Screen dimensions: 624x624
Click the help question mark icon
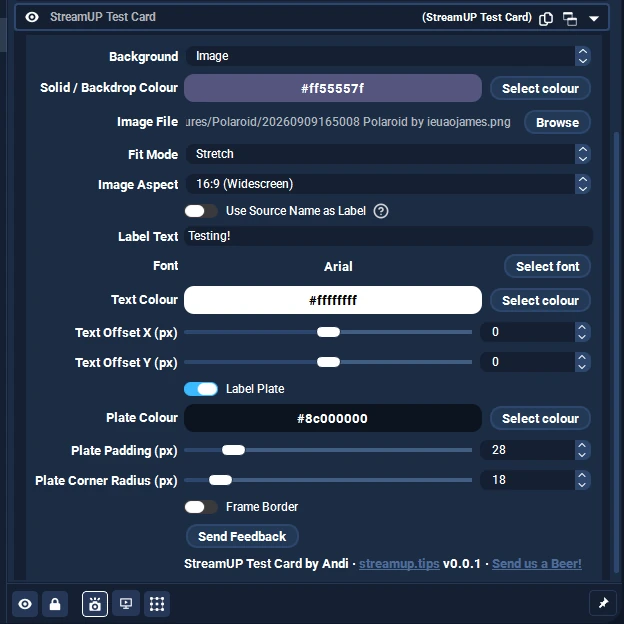tap(381, 211)
